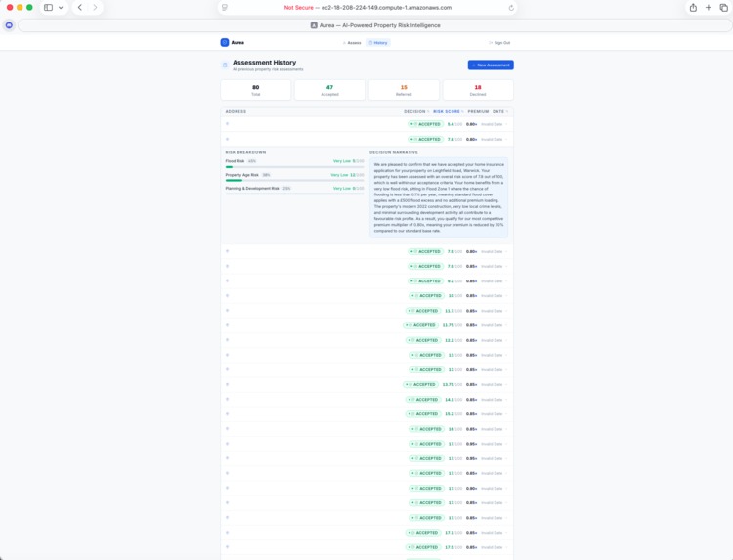Sort by the Date column header
Screen dimensions: 733x560
500,111
